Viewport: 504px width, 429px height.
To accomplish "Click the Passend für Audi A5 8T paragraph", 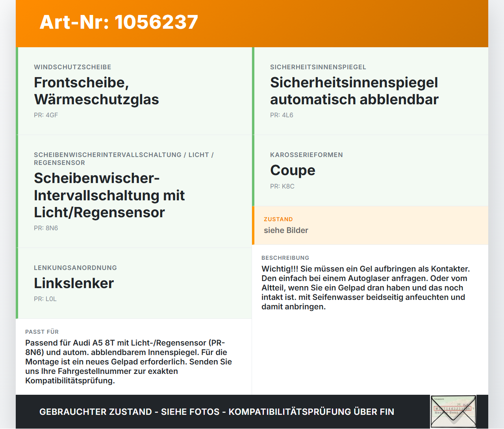I will coord(129,362).
